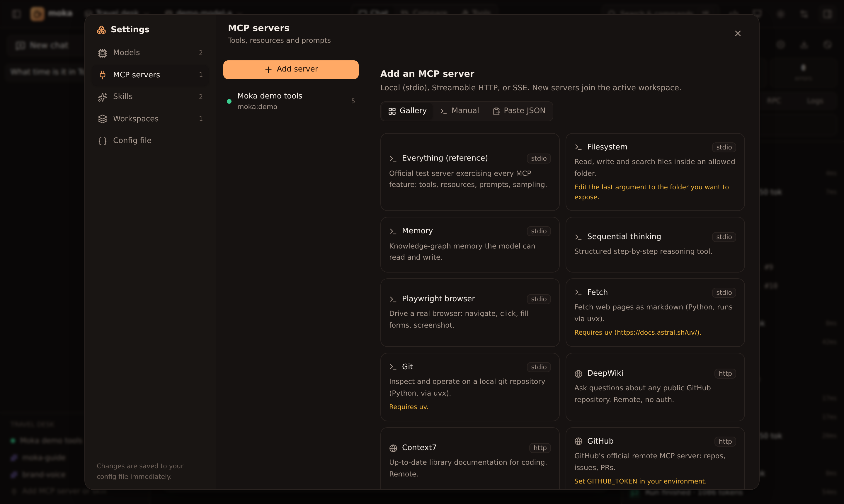Click the Config file braces icon

point(102,141)
